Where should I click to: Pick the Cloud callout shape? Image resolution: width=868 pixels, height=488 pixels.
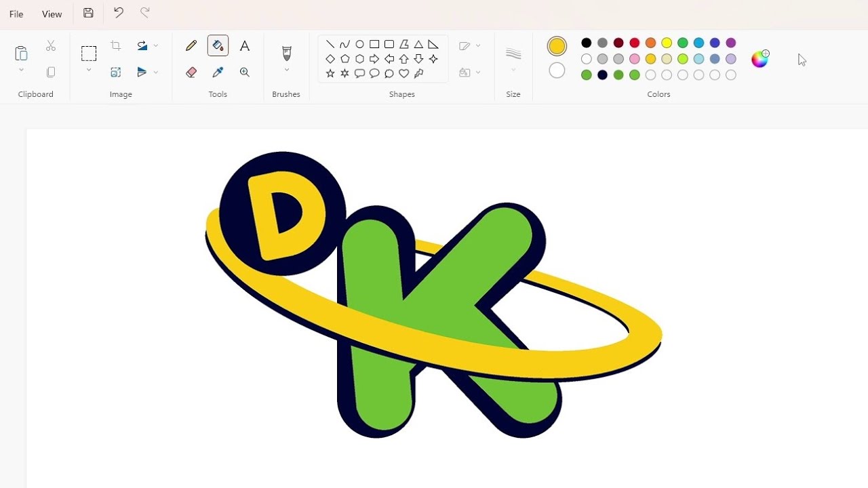point(389,73)
